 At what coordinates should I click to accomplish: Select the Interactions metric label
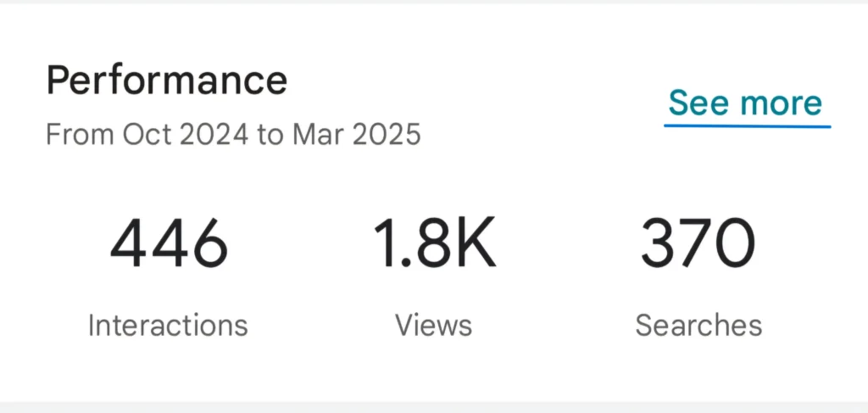click(x=168, y=325)
